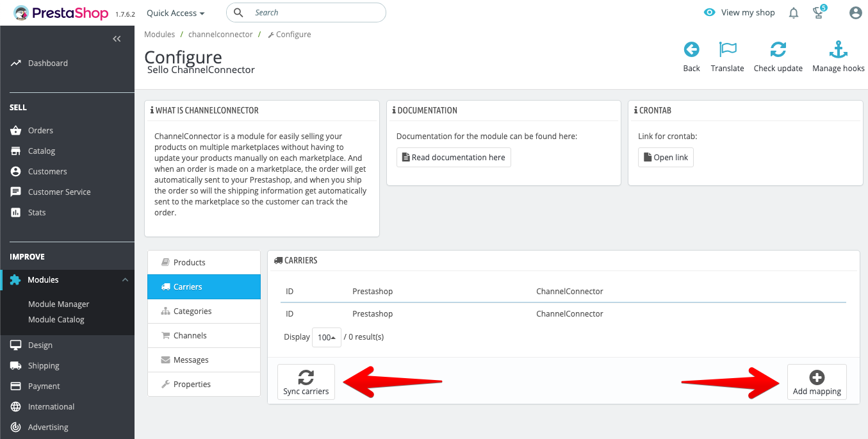
Task: Click the ID column header
Action: [290, 292]
